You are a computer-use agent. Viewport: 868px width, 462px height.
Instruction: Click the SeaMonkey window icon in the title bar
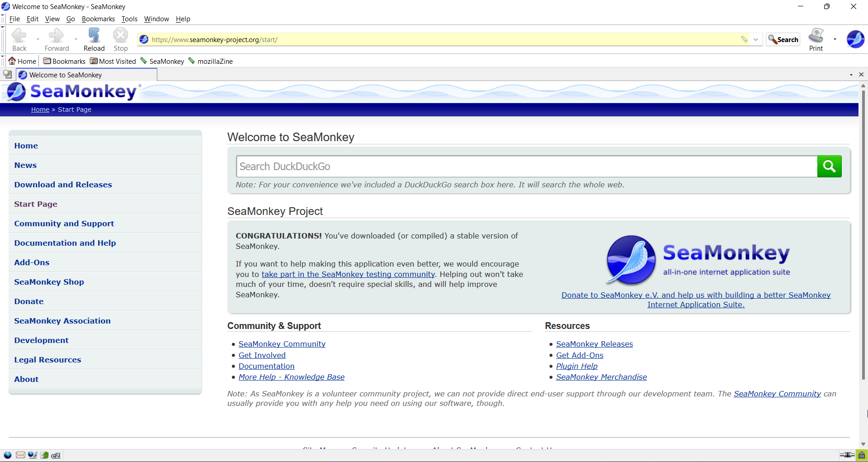[x=5, y=6]
